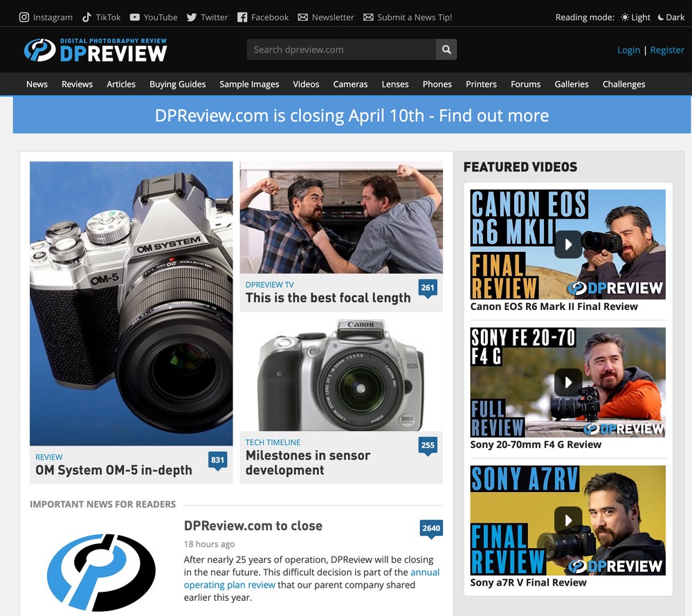
Task: Click the Facebook logo icon
Action: [242, 17]
